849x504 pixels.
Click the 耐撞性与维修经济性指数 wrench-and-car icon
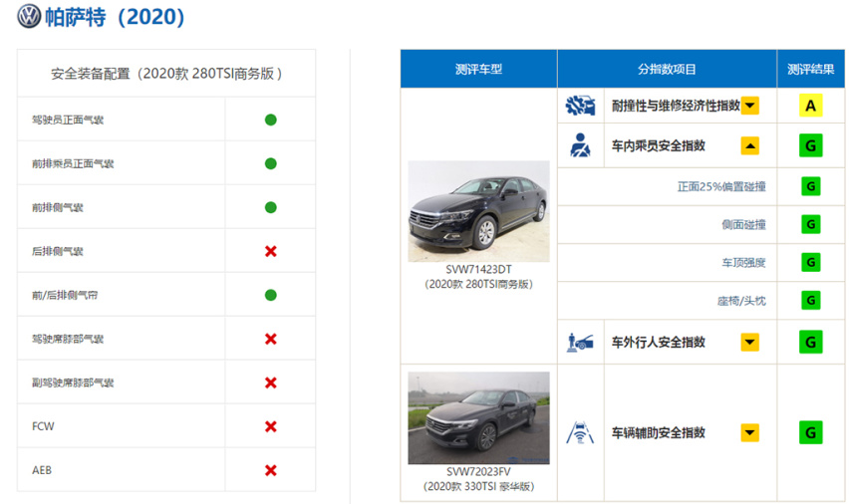pos(580,106)
